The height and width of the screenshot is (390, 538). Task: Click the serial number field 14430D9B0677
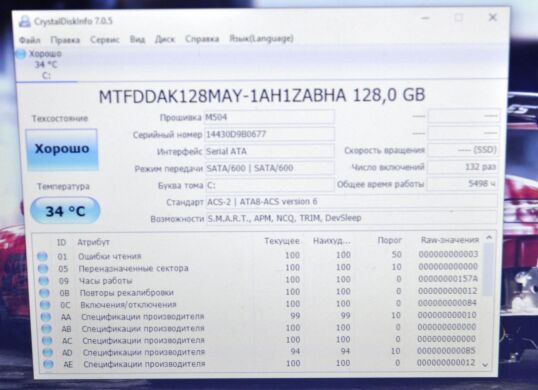[269, 134]
